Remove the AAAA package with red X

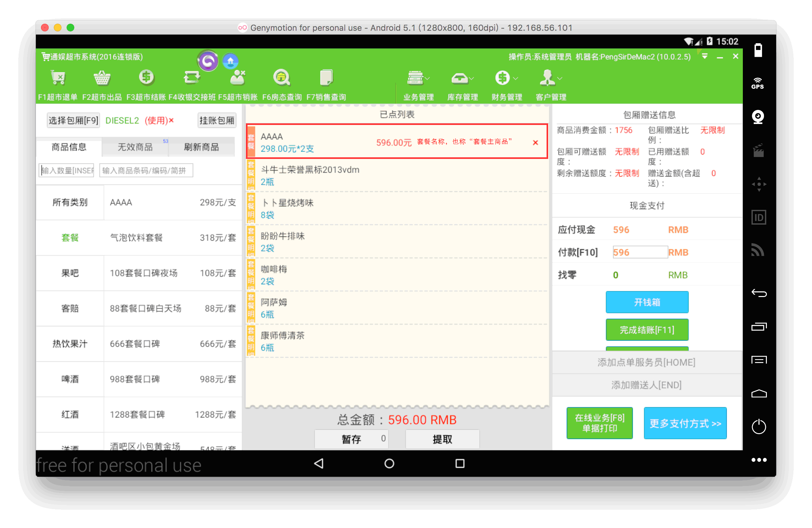(535, 143)
